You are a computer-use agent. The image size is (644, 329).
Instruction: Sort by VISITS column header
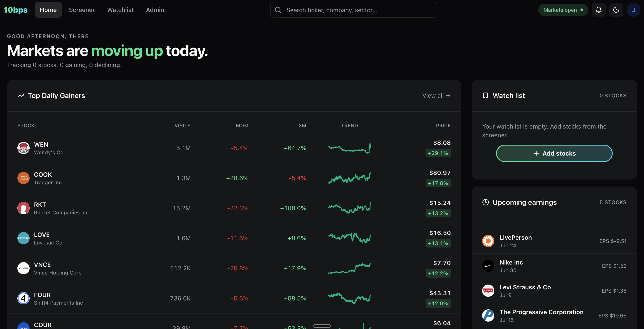[183, 125]
